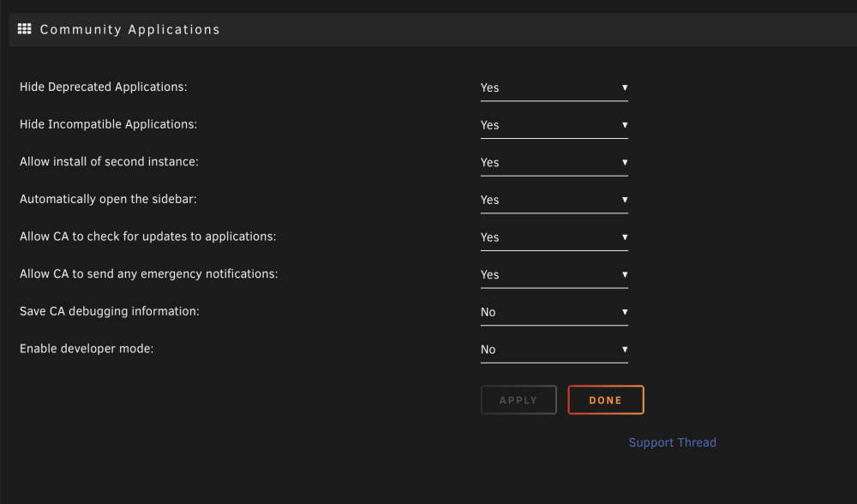Click the "Allow CA to check for updates" label
Screen dimensions: 857x504
point(147,237)
